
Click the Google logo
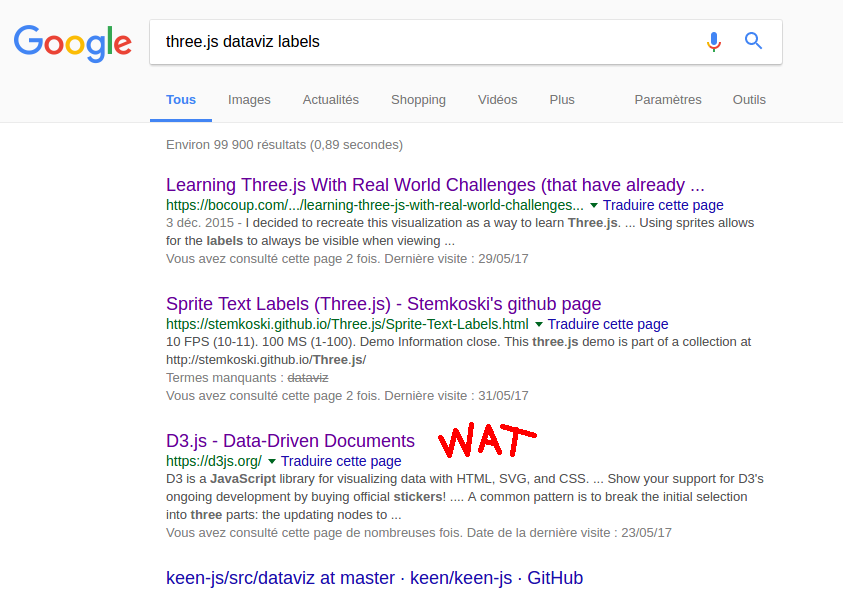tap(73, 43)
